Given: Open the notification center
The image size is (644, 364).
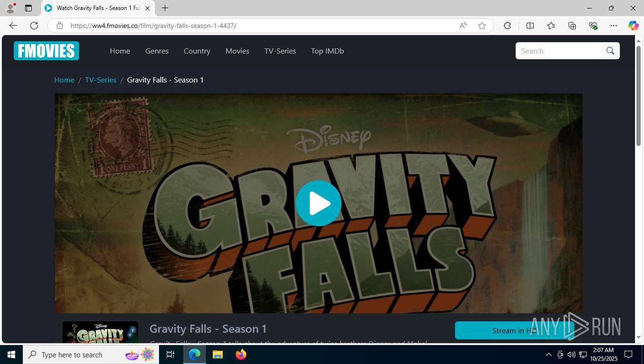Looking at the screenshot, I should click(628, 355).
